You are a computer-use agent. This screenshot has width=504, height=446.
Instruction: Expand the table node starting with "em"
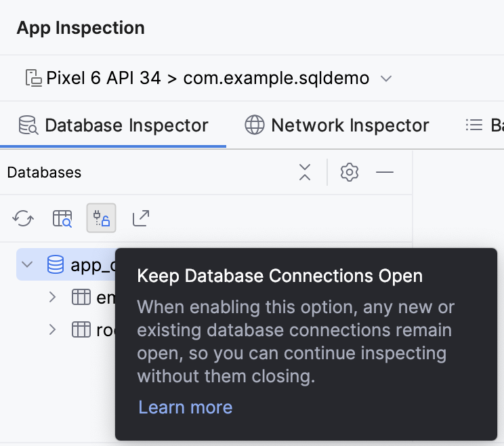pos(52,297)
